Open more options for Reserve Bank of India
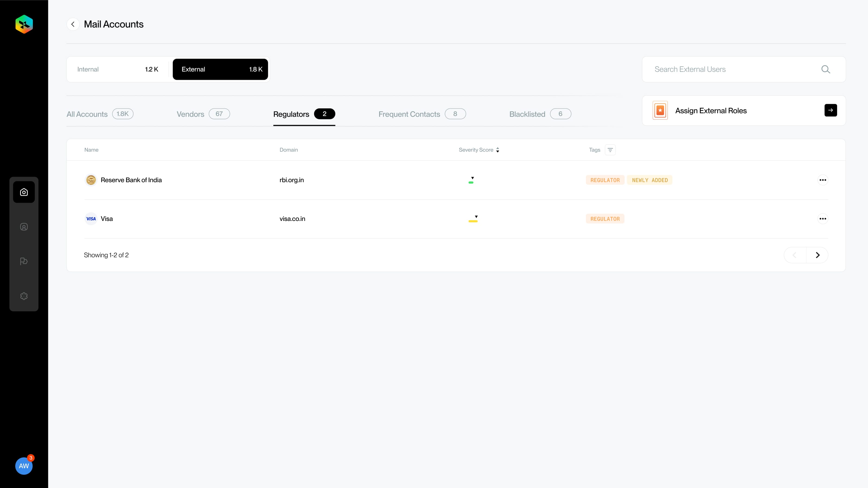The width and height of the screenshot is (868, 488). tap(822, 180)
